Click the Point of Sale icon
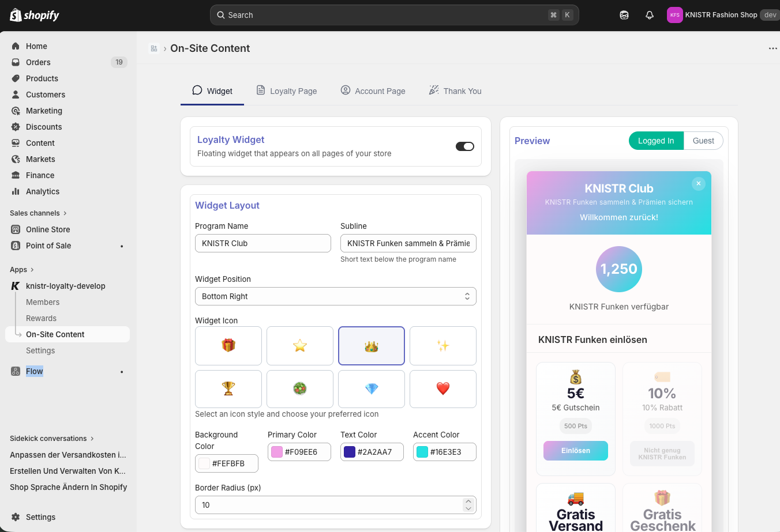780x532 pixels. point(16,246)
